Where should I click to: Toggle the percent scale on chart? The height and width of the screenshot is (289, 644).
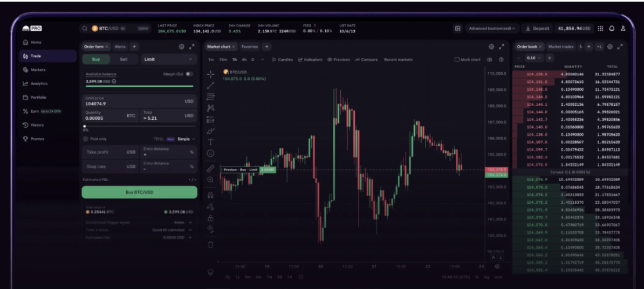click(x=477, y=277)
